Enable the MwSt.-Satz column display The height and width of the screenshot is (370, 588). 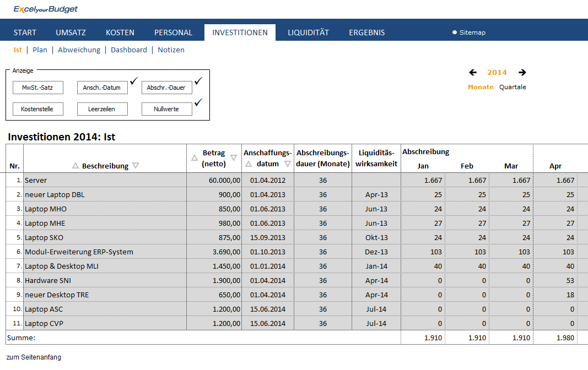pyautogui.click(x=37, y=88)
